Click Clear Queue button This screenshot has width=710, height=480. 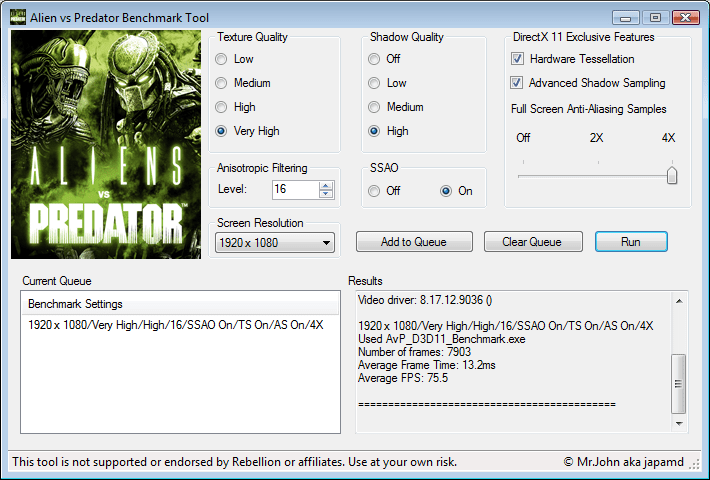point(533,242)
